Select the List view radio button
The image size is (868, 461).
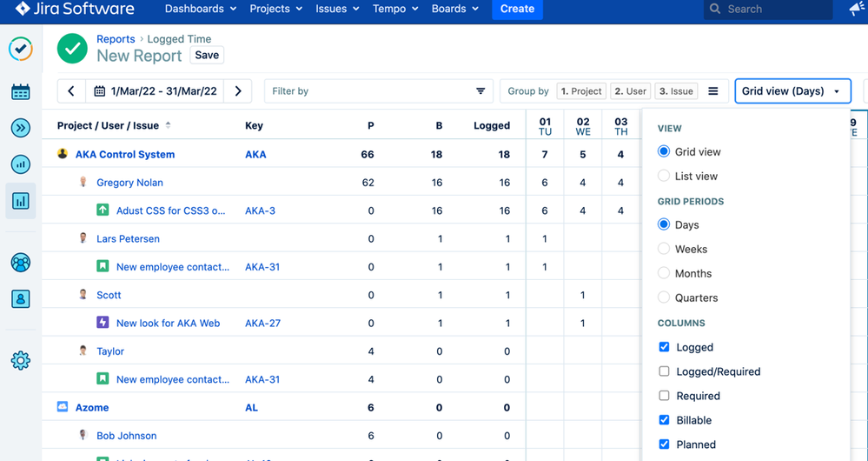click(663, 176)
